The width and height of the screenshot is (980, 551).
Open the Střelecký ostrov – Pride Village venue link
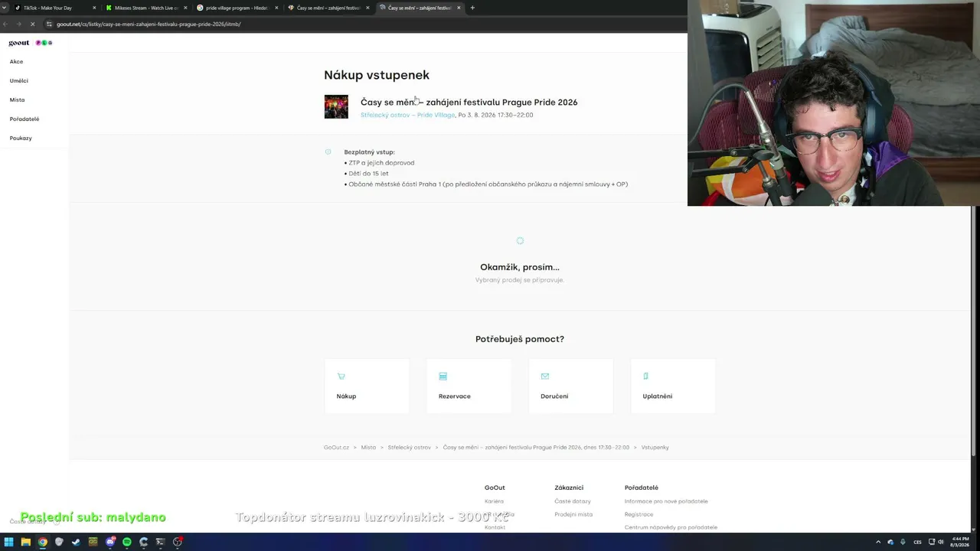pos(407,115)
